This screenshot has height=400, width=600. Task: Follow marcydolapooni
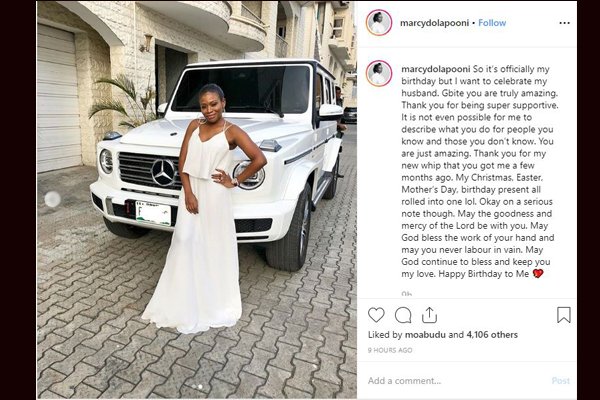pyautogui.click(x=492, y=23)
